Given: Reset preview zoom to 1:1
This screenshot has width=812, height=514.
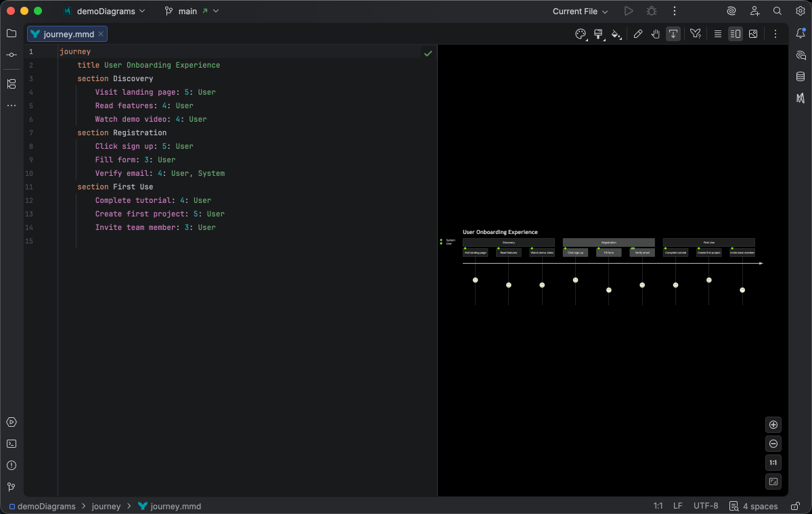Looking at the screenshot, I should click(773, 463).
